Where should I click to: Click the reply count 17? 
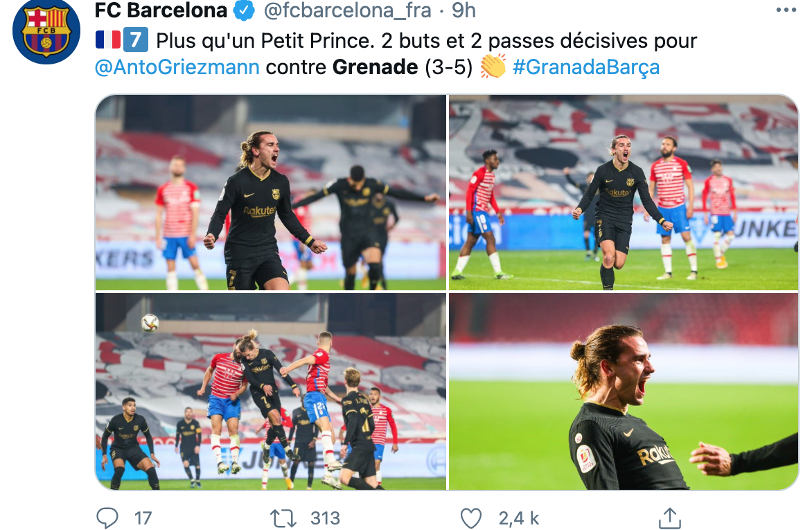point(143,518)
